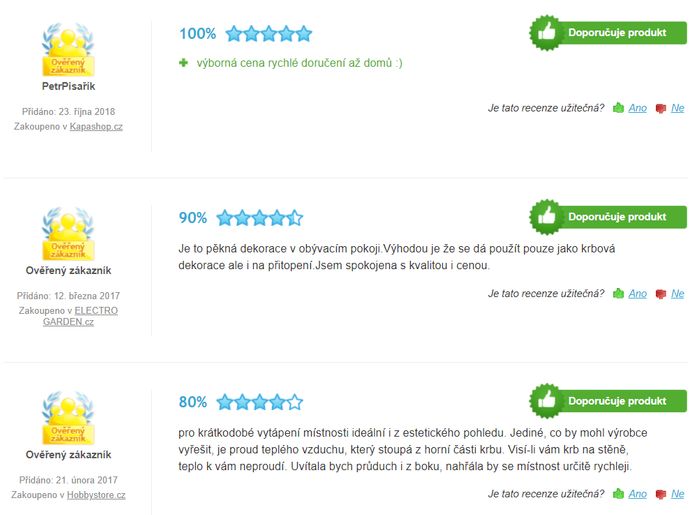Click green thumbs-up icon in 90% review

(618, 293)
